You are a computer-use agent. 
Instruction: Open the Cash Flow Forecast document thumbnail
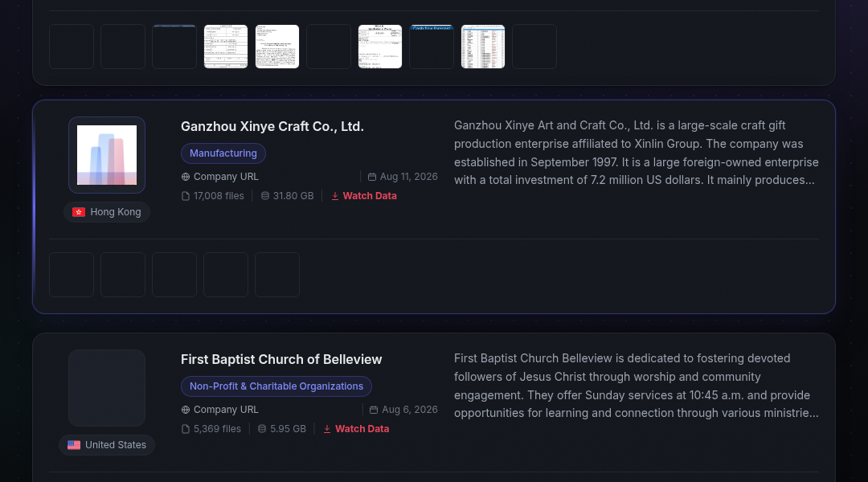pyautogui.click(x=432, y=47)
